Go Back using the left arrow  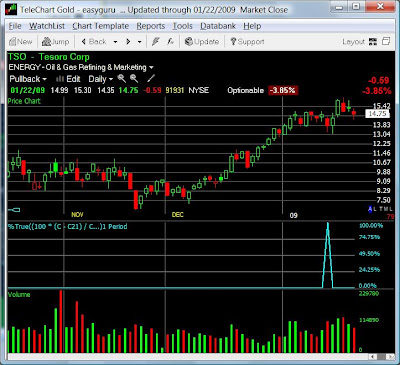point(94,42)
